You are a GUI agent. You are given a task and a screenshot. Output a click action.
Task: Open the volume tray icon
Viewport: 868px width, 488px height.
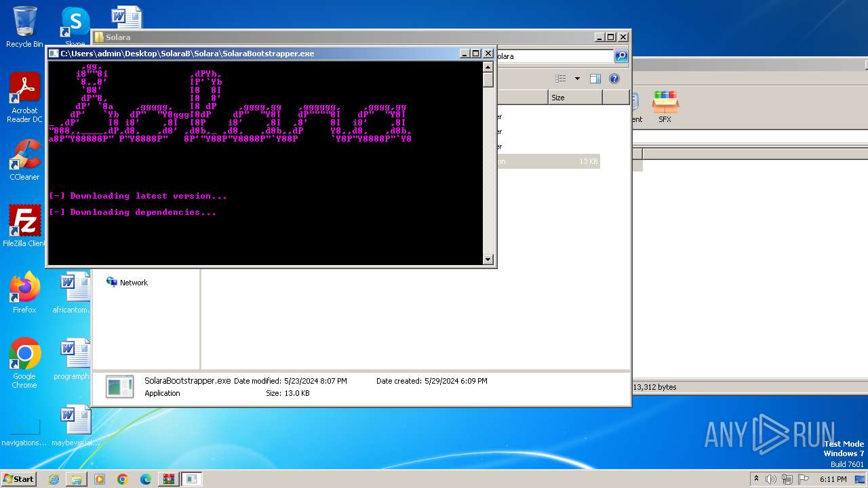click(770, 479)
